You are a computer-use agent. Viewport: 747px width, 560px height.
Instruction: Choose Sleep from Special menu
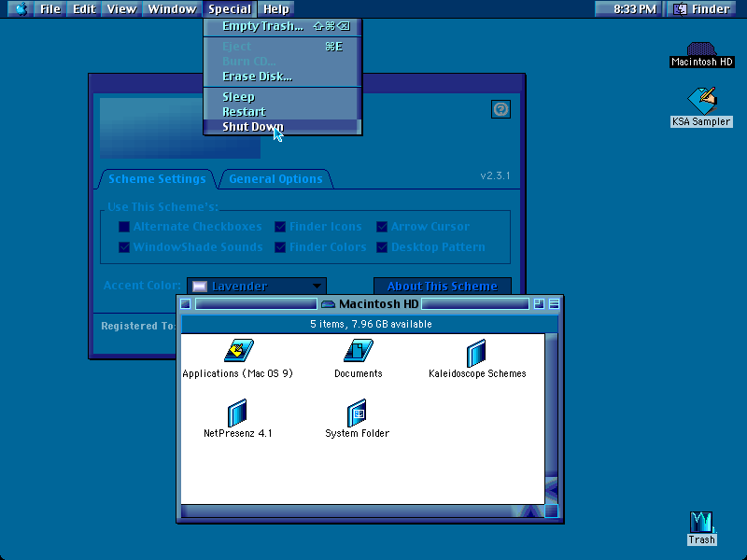pos(283,97)
